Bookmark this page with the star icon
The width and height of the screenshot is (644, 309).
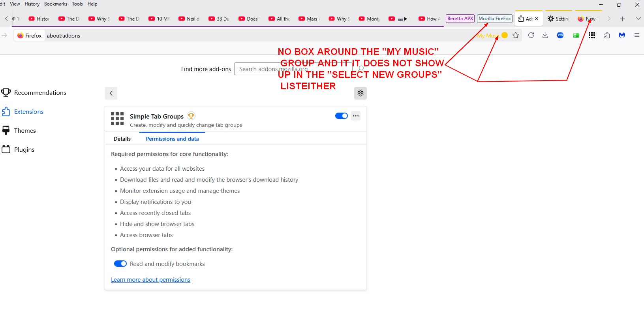(516, 36)
